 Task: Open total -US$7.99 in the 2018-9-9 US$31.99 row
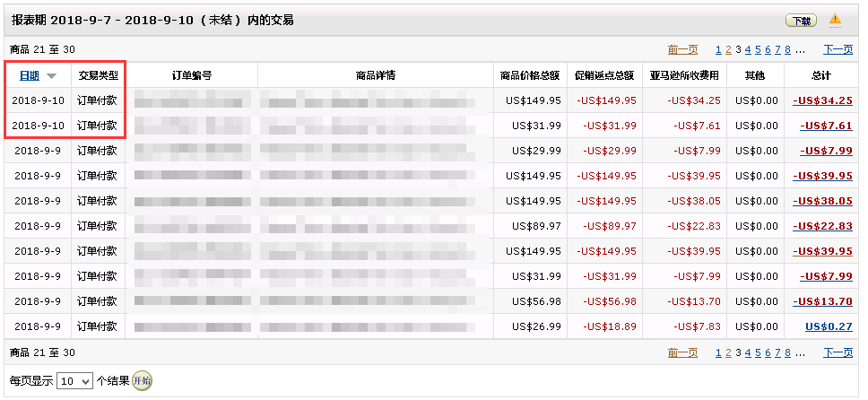[x=826, y=276]
